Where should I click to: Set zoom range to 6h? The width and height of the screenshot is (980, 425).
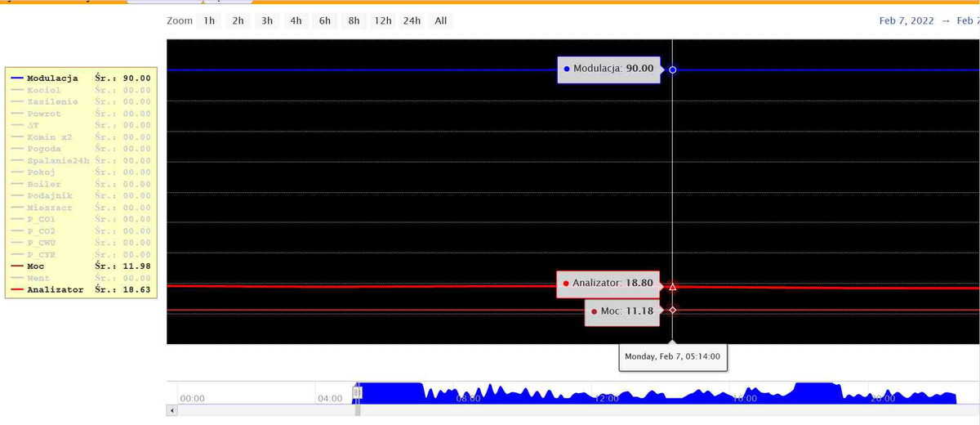(325, 20)
